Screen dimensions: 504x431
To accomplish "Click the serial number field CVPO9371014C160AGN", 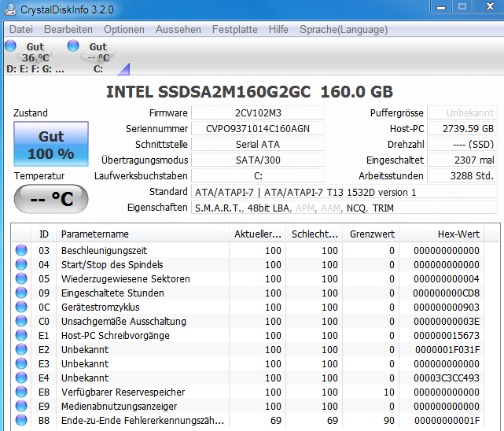I will point(258,128).
